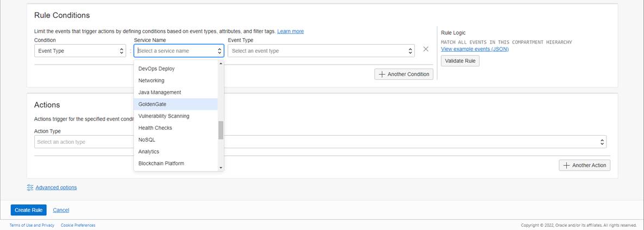Click the Cancel link
644x230 pixels.
click(61, 210)
